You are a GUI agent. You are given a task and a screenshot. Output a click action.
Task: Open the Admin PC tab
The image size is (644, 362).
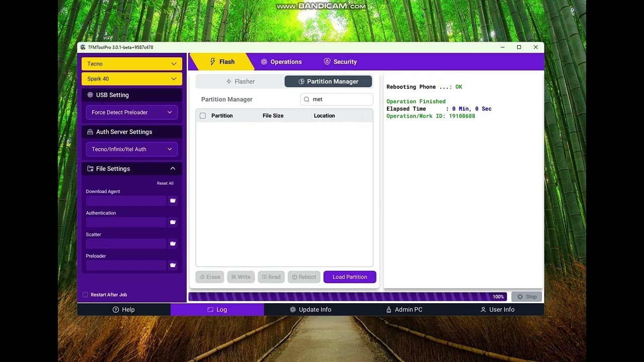coord(404,310)
